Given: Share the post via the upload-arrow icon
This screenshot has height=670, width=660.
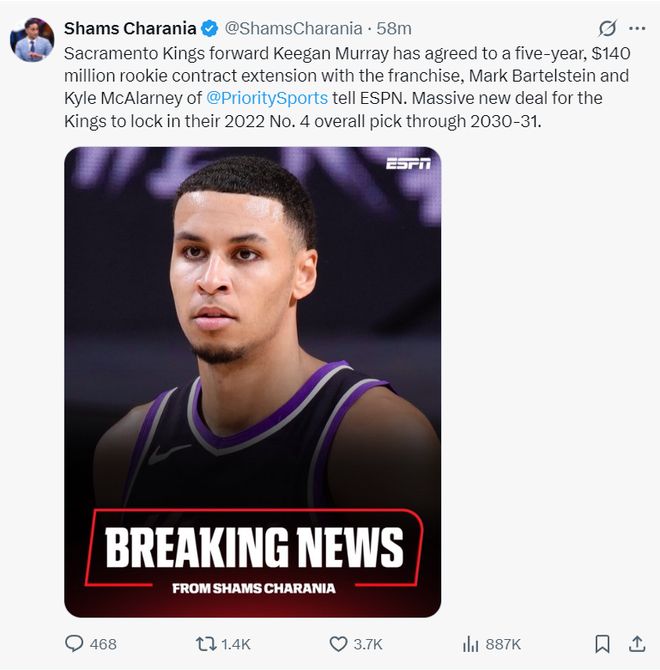Looking at the screenshot, I should pos(636,644).
